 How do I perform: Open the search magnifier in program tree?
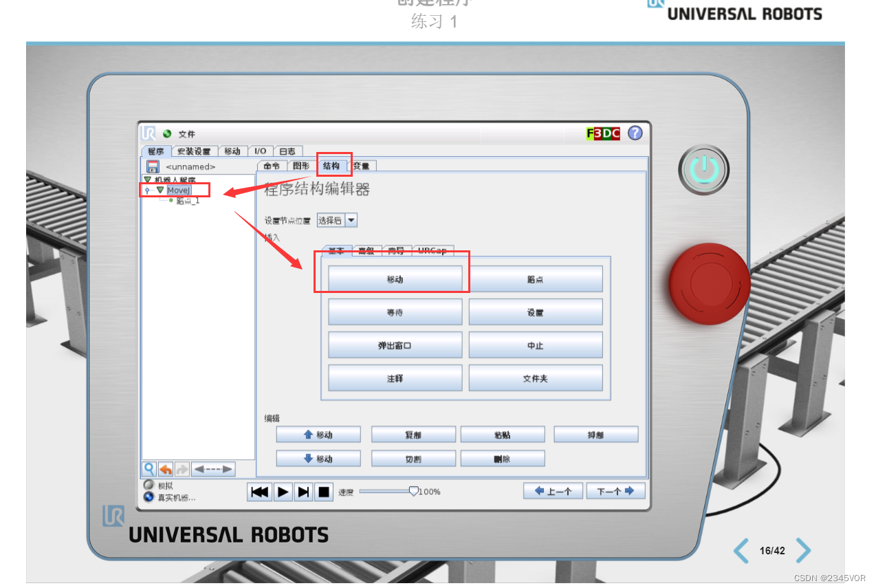[x=149, y=469]
